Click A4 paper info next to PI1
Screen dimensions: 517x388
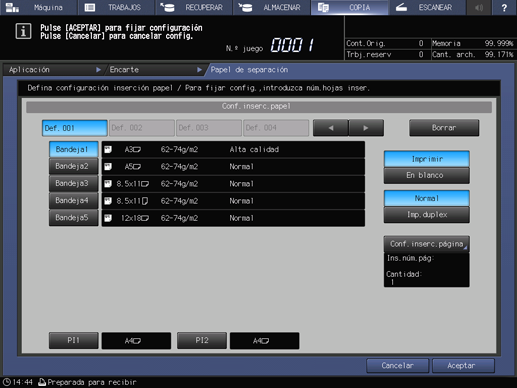pyautogui.click(x=136, y=341)
